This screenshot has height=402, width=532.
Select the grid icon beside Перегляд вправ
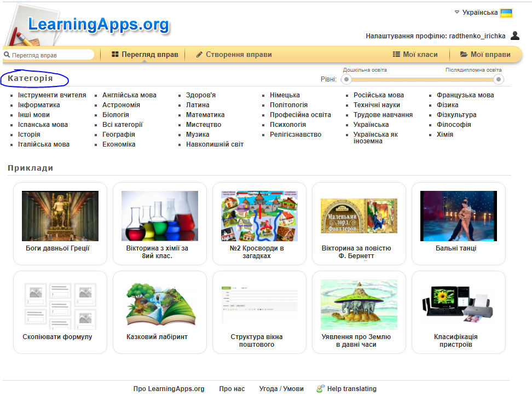click(x=117, y=54)
